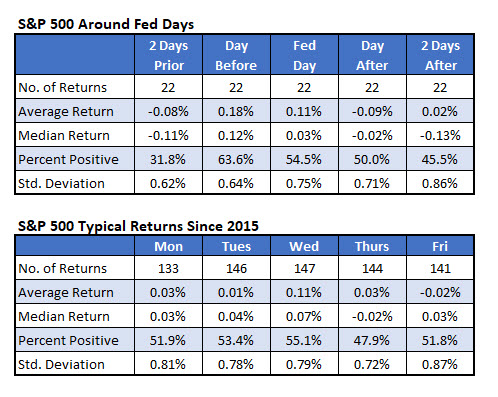Click the 31.8% Percent Positive cell
The image size is (498, 397).
168,159
